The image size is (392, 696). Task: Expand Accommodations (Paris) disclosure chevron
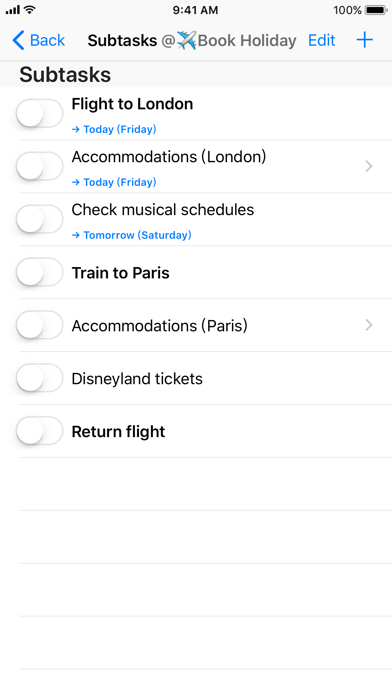click(368, 325)
